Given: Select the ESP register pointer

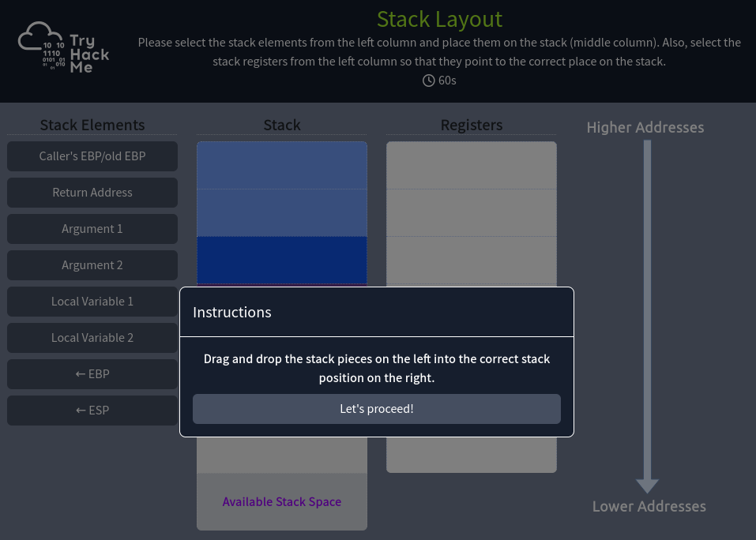Looking at the screenshot, I should [x=92, y=411].
